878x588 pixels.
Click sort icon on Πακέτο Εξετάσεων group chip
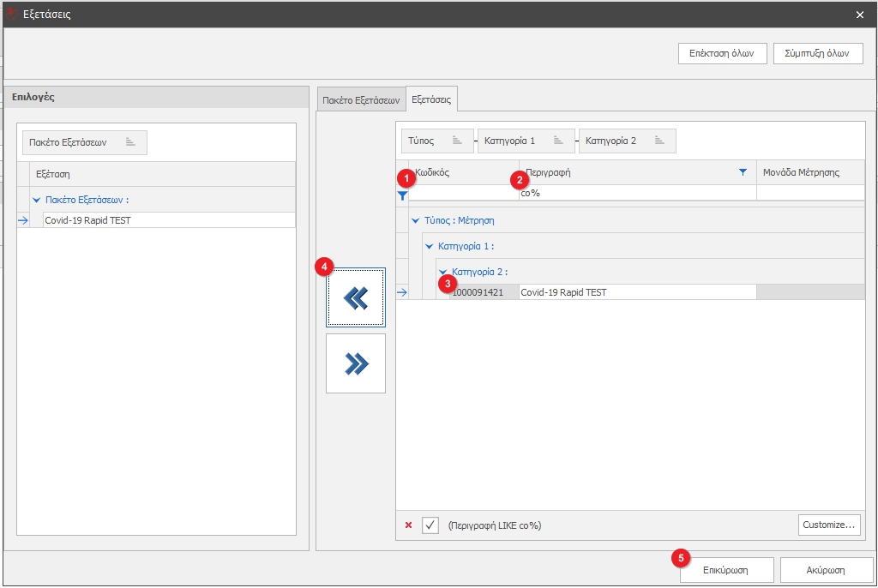[x=130, y=142]
